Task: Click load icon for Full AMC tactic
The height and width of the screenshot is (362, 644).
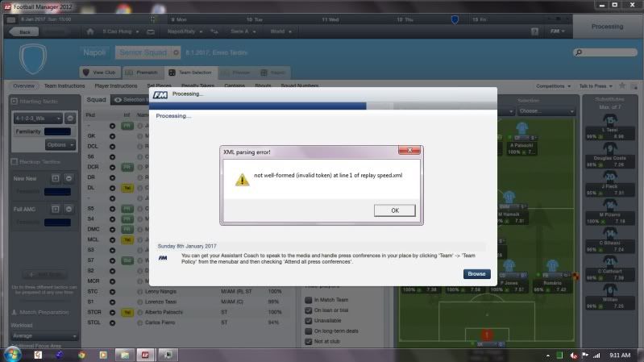Action: 56,209
